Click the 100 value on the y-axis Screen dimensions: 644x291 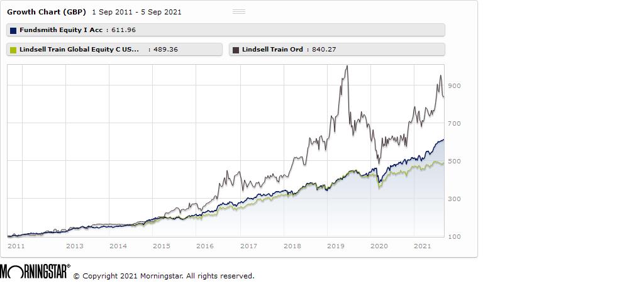454,236
